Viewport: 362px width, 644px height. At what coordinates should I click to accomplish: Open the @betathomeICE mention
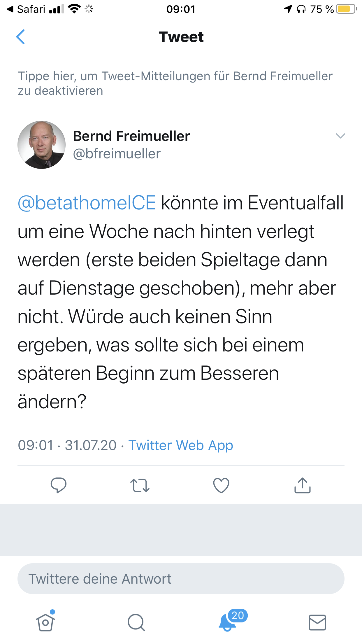point(87,203)
